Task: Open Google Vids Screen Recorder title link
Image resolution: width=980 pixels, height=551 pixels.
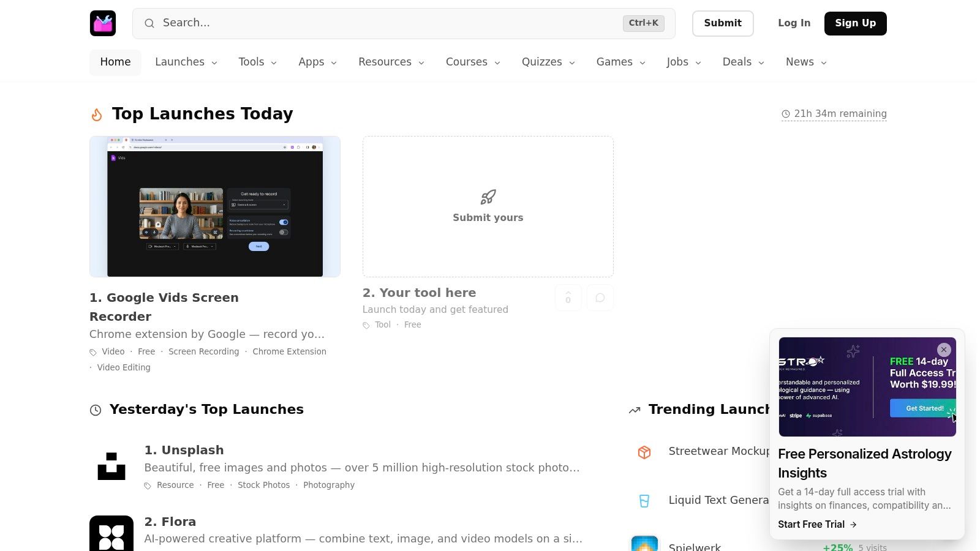Action: [x=164, y=307]
